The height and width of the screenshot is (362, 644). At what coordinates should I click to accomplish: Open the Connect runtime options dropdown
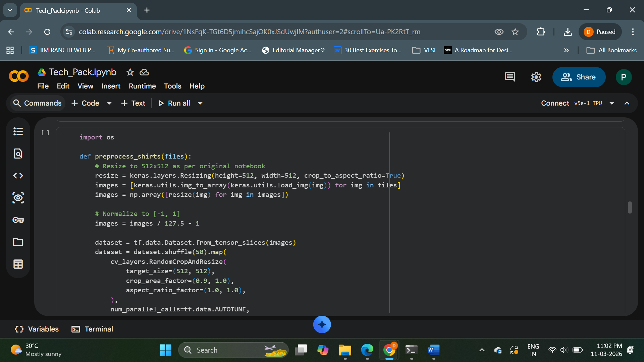pyautogui.click(x=612, y=103)
